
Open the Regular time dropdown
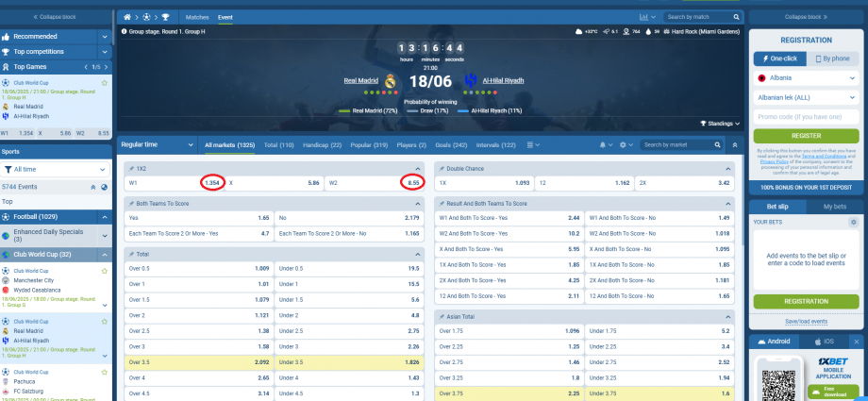[x=158, y=144]
